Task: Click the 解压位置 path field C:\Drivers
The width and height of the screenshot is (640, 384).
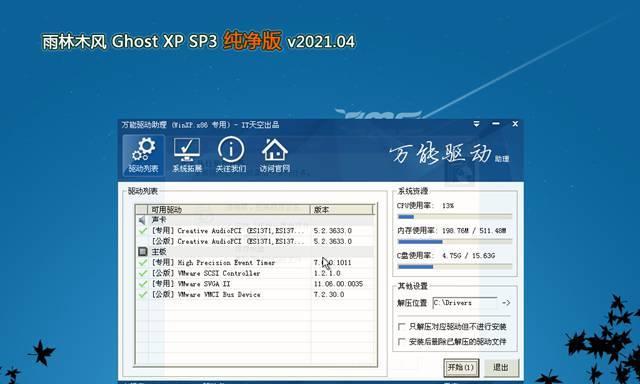Action: pos(465,303)
